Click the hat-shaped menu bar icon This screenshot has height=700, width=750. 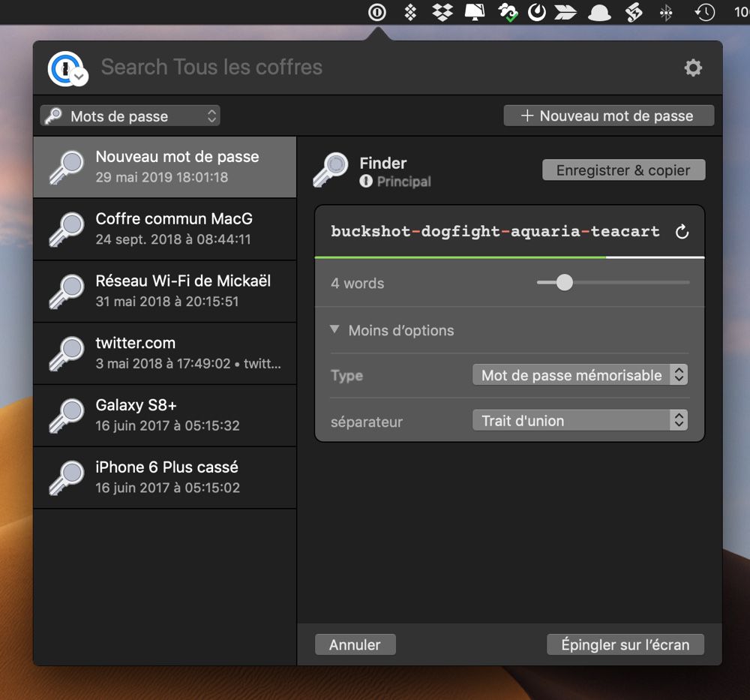[598, 13]
